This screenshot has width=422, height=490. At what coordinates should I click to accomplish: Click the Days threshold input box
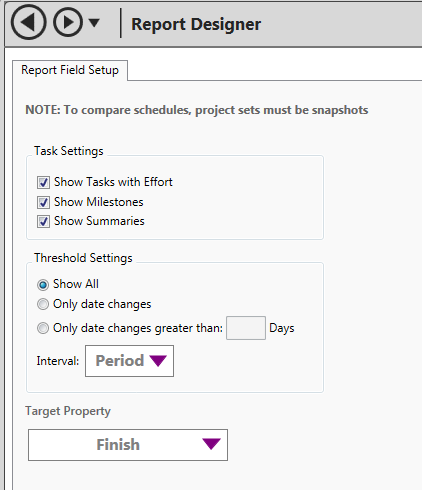tap(246, 328)
